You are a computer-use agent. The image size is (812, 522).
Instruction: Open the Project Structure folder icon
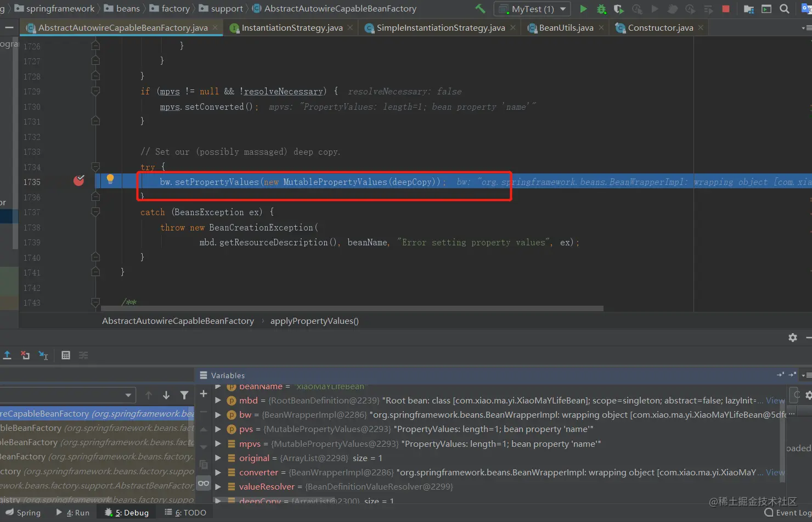tap(748, 9)
